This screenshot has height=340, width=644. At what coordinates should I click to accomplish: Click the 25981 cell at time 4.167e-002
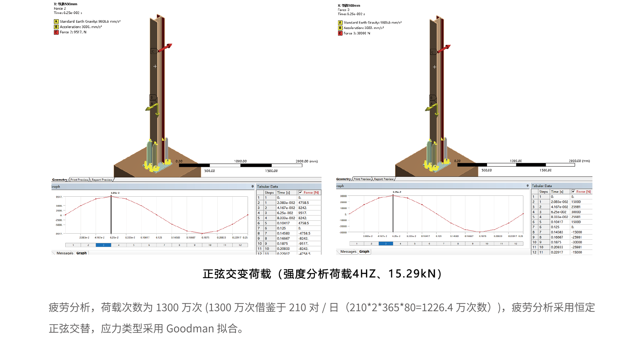coord(576,207)
